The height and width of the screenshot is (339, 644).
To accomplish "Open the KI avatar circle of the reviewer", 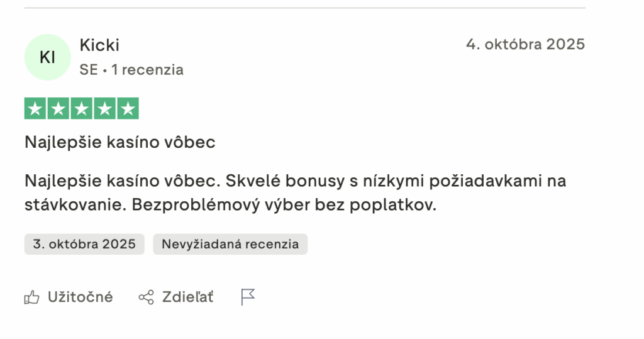I will pyautogui.click(x=47, y=57).
